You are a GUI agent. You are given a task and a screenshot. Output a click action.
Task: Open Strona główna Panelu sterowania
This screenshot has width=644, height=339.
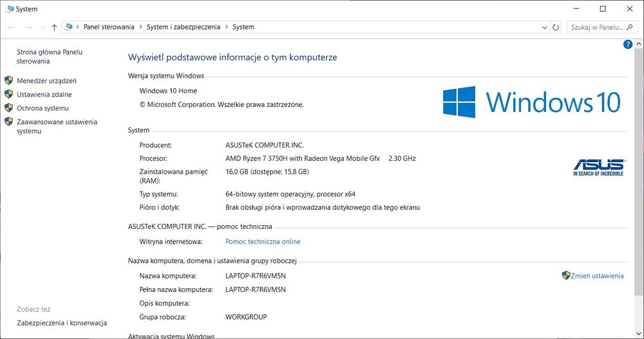point(50,57)
